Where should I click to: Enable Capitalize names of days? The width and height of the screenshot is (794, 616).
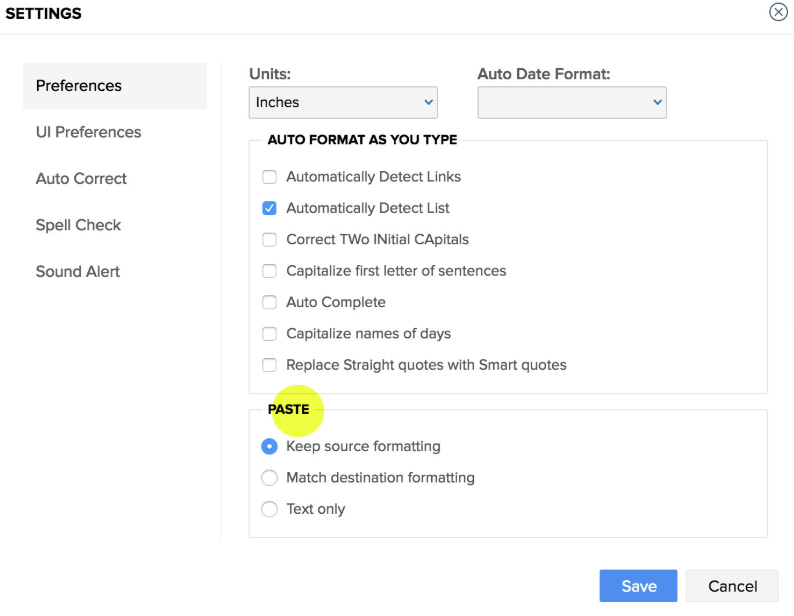(x=269, y=334)
